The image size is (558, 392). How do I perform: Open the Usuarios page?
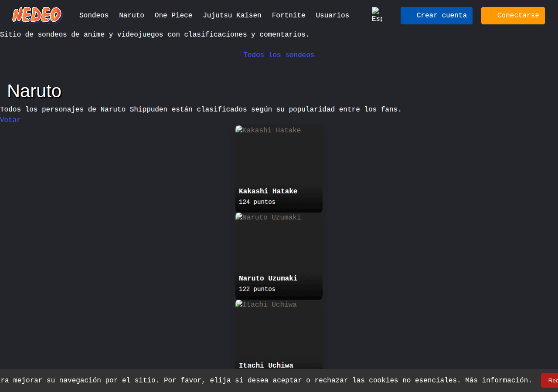pyautogui.click(x=333, y=15)
